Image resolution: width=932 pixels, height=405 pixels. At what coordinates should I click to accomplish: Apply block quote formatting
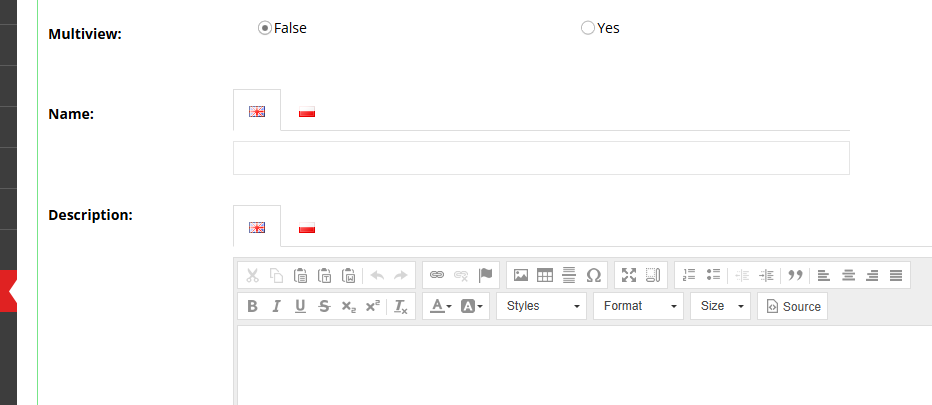tap(795, 275)
